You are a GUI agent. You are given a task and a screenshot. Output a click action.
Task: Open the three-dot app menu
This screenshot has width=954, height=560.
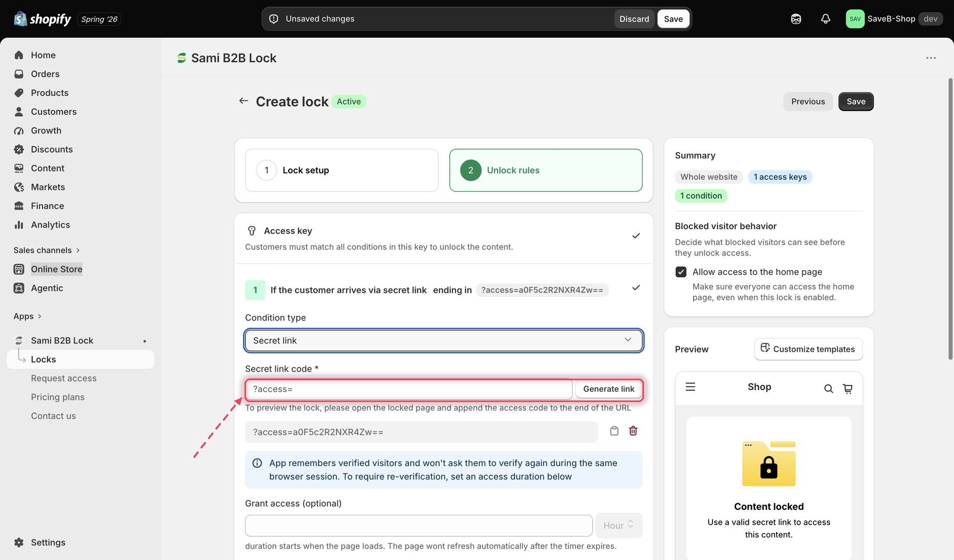pyautogui.click(x=931, y=58)
